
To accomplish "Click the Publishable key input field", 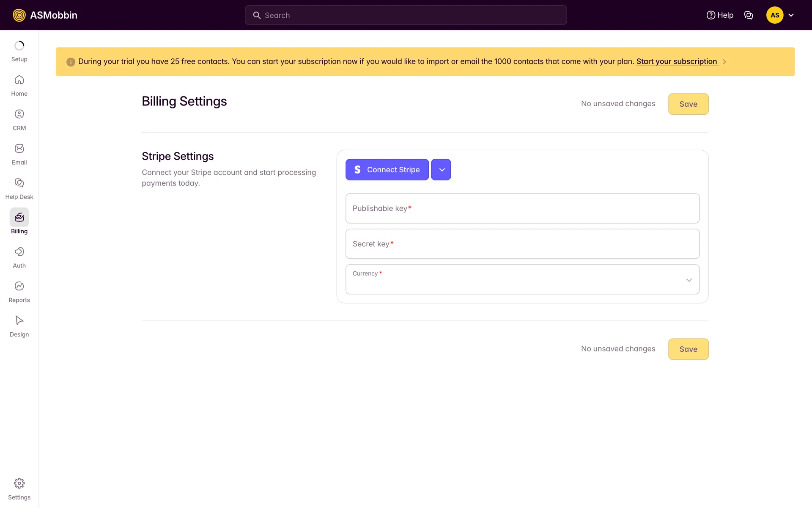I will [x=522, y=208].
